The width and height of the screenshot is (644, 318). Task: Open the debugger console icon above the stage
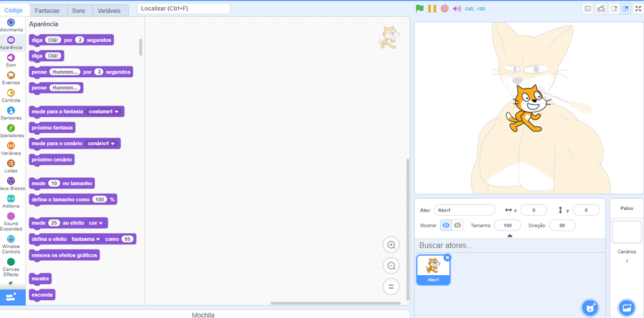tap(587, 8)
